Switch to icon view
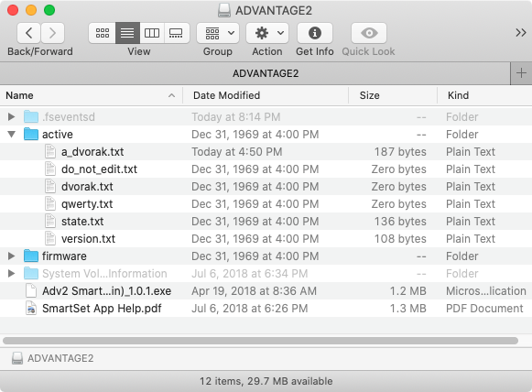This screenshot has width=532, height=392. pyautogui.click(x=103, y=33)
